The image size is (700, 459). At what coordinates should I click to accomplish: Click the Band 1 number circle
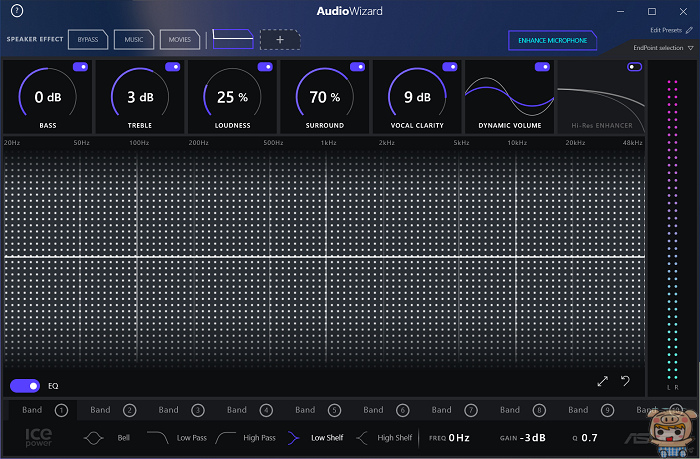tap(61, 410)
